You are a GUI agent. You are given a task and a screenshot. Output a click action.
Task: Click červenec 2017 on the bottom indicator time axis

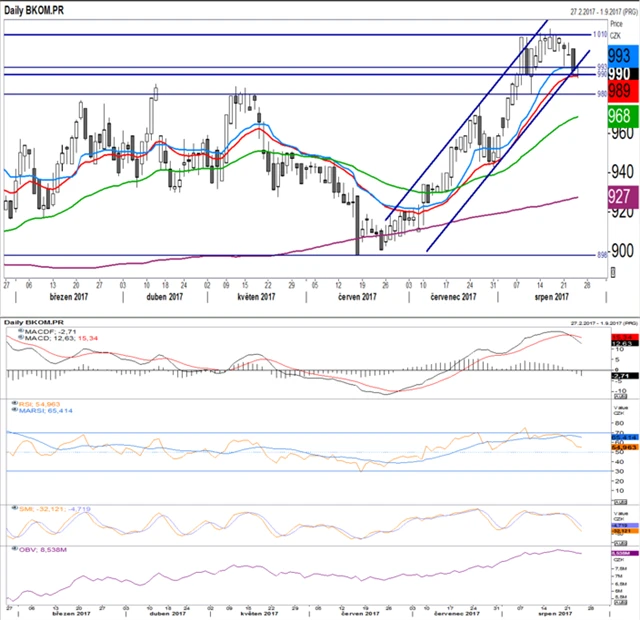(x=453, y=613)
